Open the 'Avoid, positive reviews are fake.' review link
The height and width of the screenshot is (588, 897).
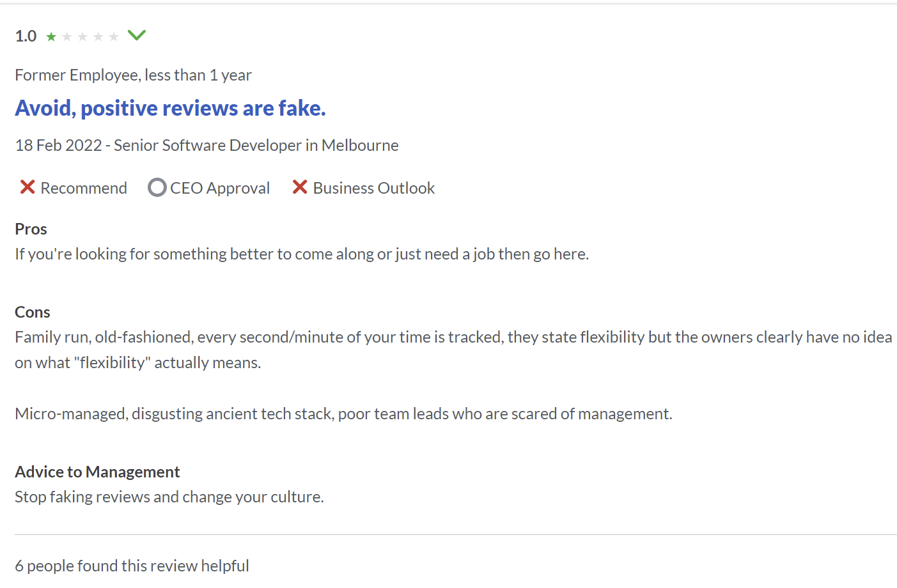point(170,108)
